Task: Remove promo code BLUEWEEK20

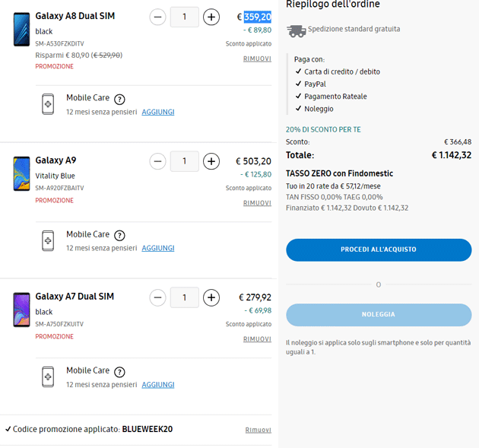Action: point(258,430)
